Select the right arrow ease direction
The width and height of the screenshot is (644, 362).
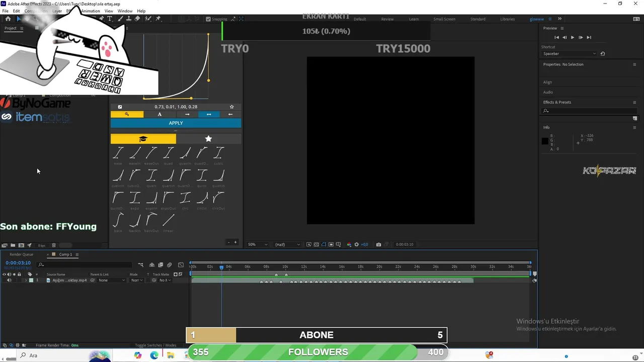coord(187,114)
